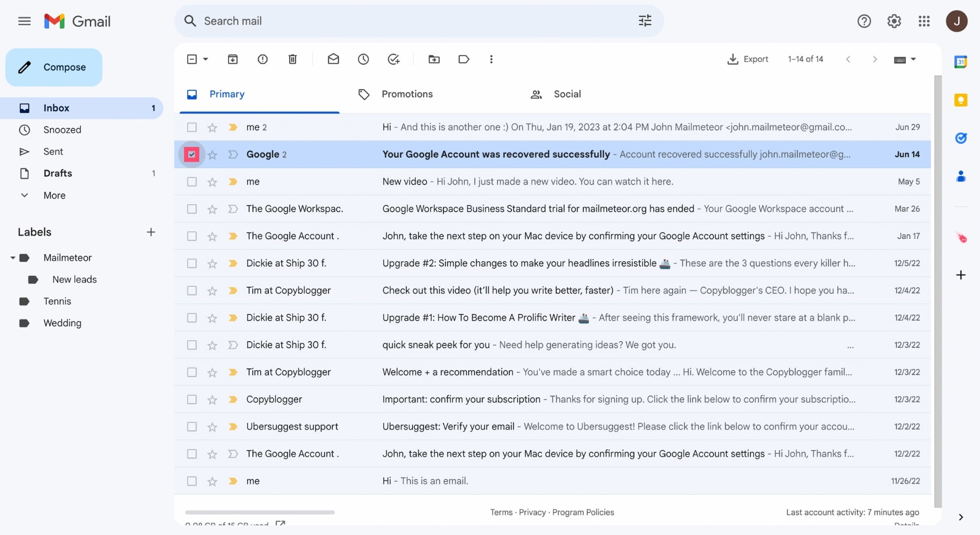Image resolution: width=980 pixels, height=535 pixels.
Task: Mark selected email as read
Action: coord(333,59)
